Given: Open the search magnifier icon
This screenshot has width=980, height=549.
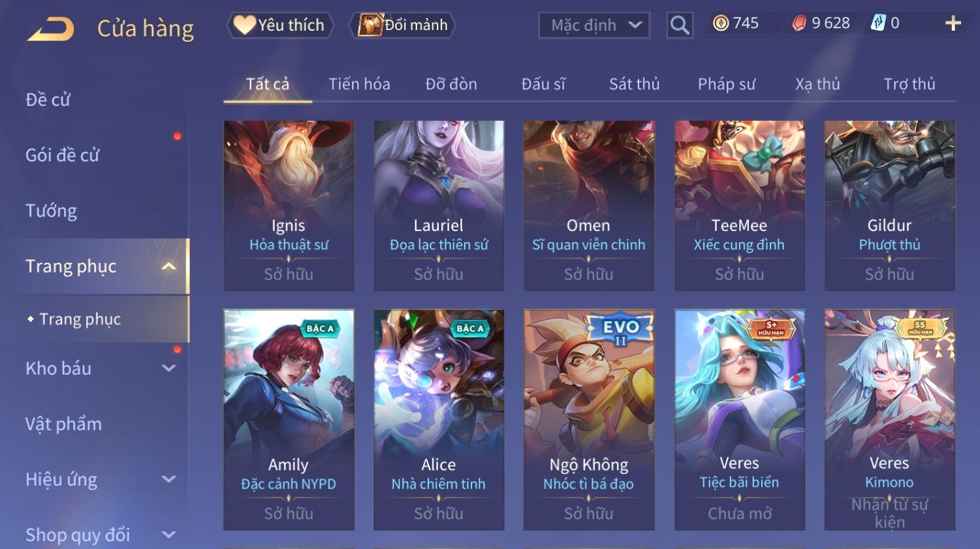Looking at the screenshot, I should pos(680,25).
